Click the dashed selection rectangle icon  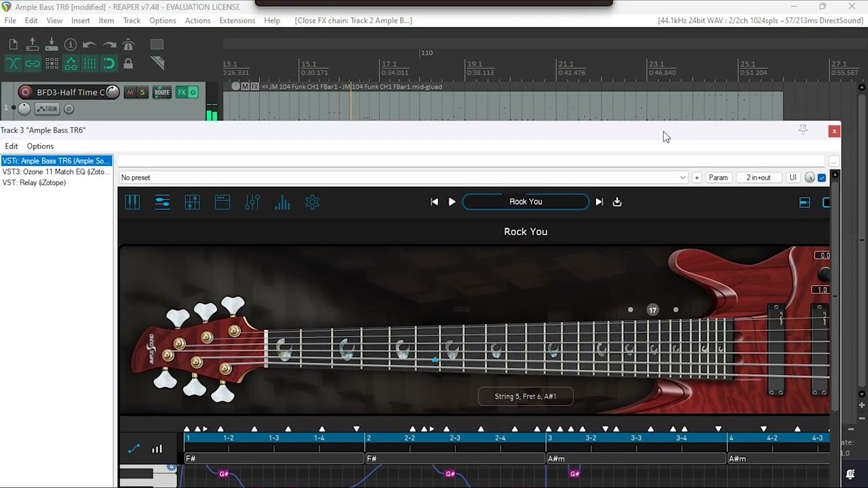click(x=157, y=45)
